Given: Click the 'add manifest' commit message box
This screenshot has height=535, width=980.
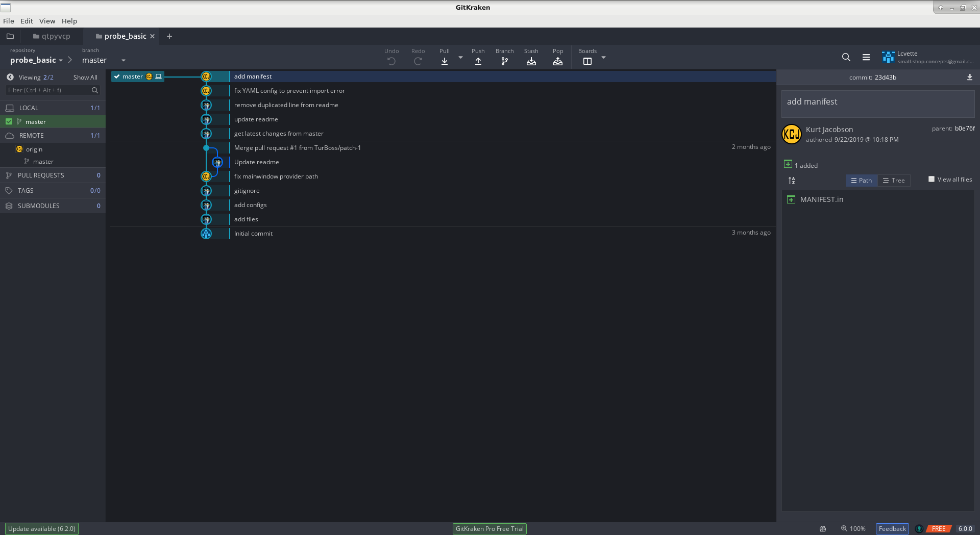Looking at the screenshot, I should [x=878, y=104].
